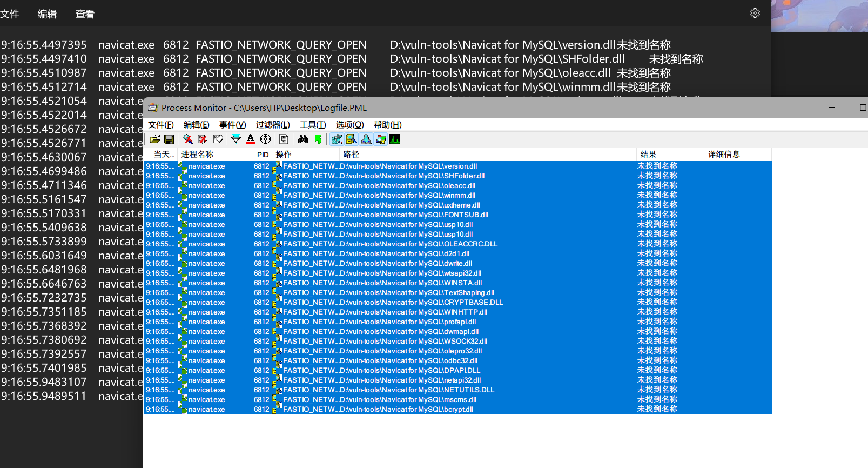Viewport: 868px width, 468px height.
Task: Click the 详细信息 column header
Action: coord(738,155)
